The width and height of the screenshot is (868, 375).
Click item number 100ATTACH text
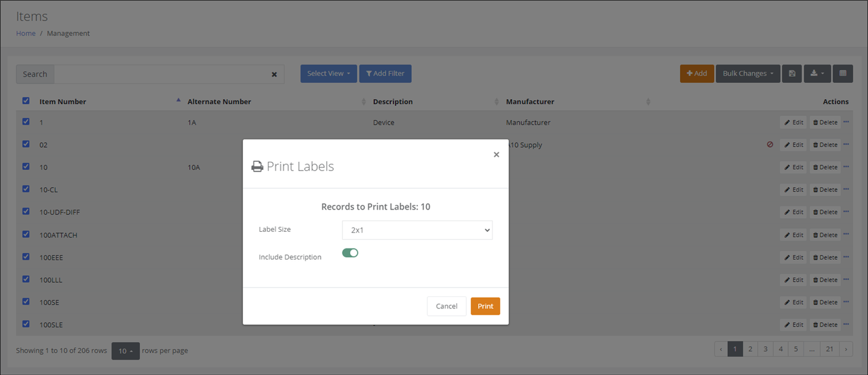[58, 235]
